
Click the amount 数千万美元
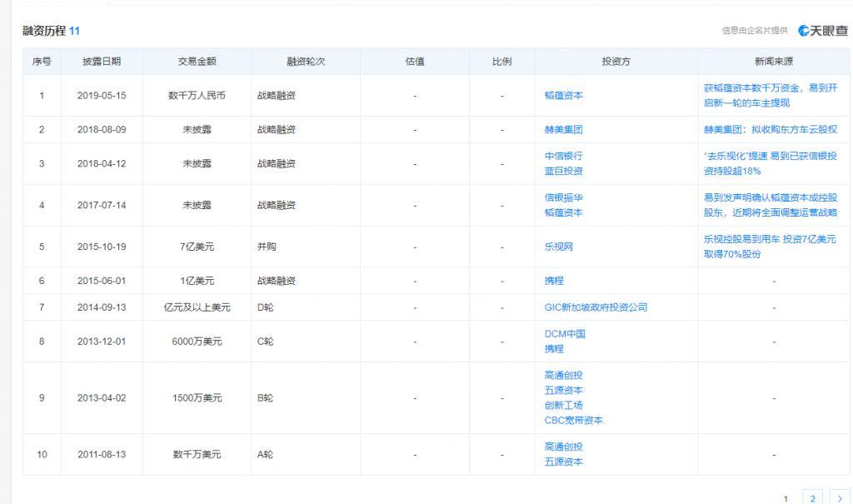click(197, 454)
